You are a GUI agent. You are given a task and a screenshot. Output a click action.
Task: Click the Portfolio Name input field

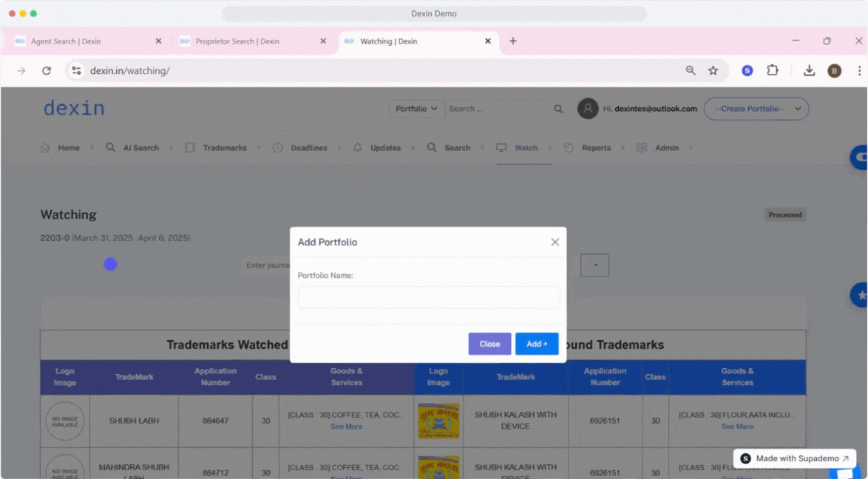(429, 297)
